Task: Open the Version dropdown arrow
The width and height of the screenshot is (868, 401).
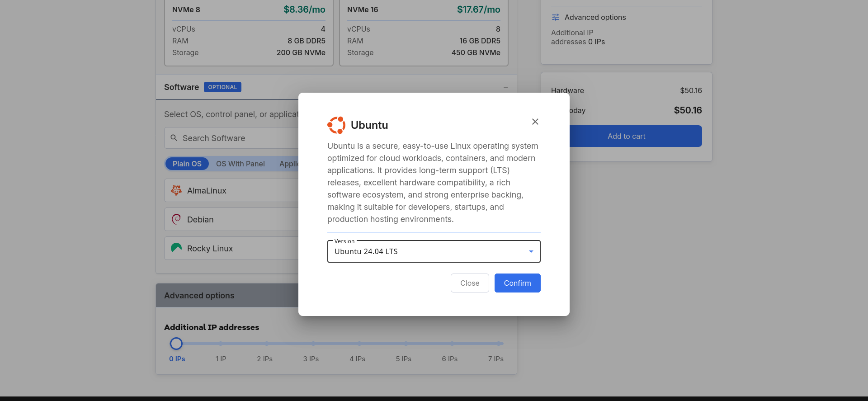Action: coord(531,251)
